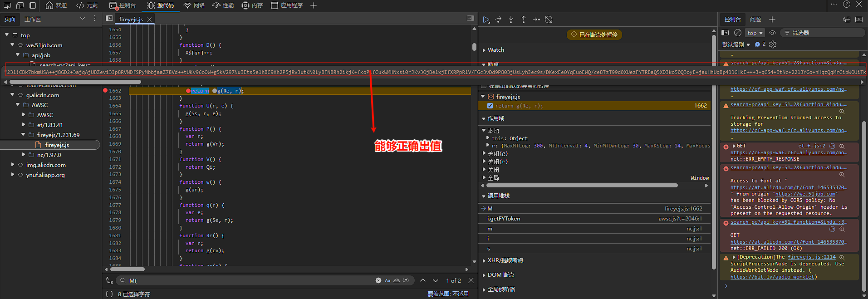Close the fireyejs.js editor tab
This screenshot has height=299, width=868.
149,20
